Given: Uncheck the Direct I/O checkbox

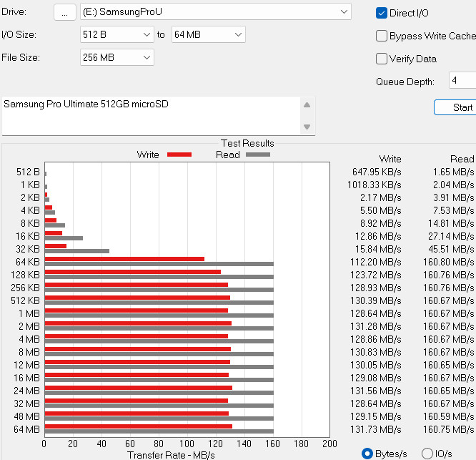Looking at the screenshot, I should (381, 13).
